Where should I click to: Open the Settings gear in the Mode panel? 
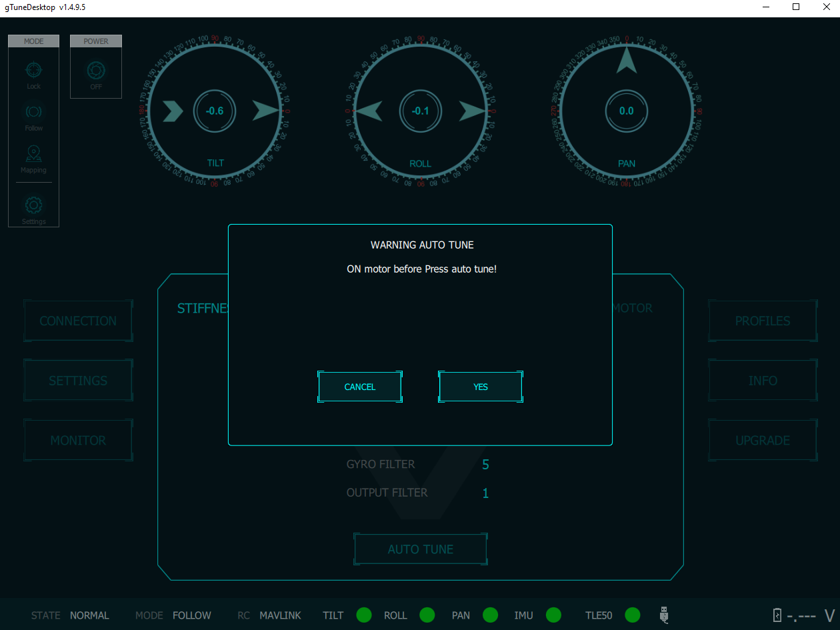[33, 205]
